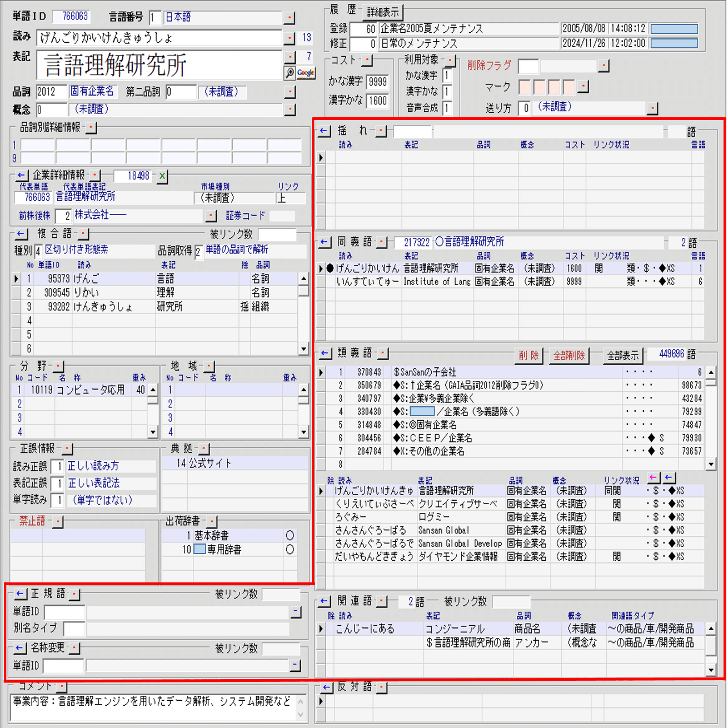Click the 読み input field
The height and width of the screenshot is (728, 728).
point(159,38)
